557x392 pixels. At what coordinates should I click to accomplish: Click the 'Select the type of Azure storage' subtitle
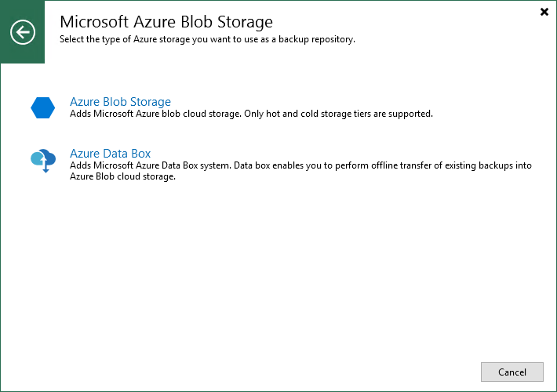(207, 39)
